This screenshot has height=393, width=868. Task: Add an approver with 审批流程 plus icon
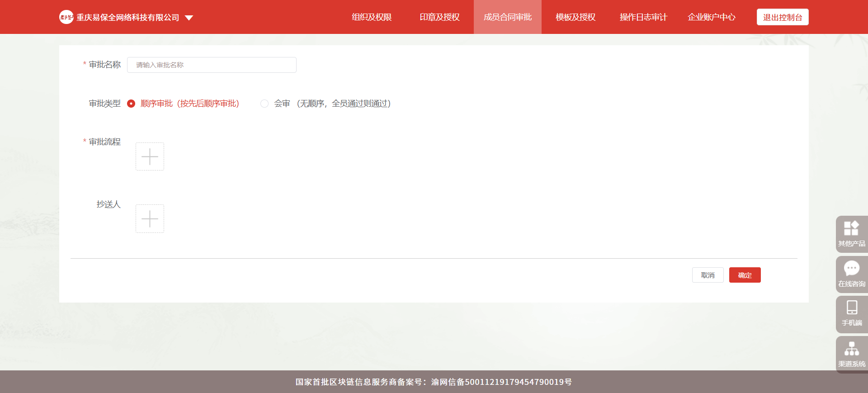pos(150,156)
